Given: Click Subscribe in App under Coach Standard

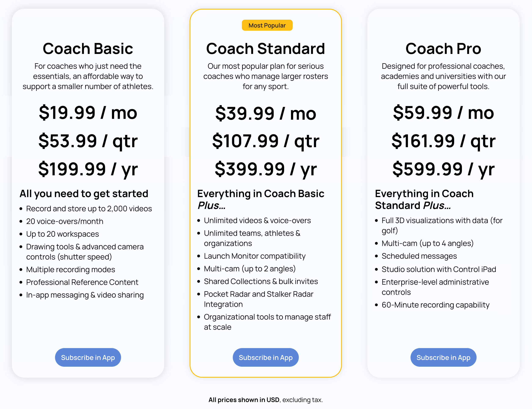Looking at the screenshot, I should (266, 357).
